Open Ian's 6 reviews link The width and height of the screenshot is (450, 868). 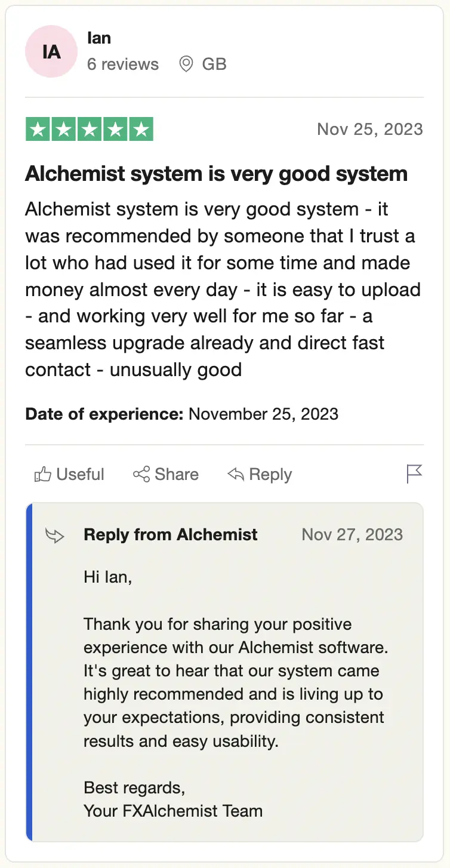[x=123, y=64]
